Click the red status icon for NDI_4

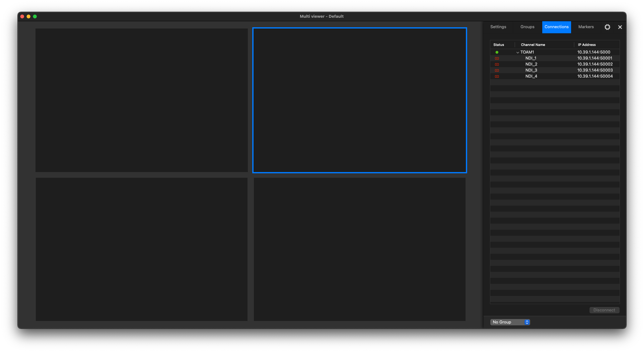[x=497, y=76]
